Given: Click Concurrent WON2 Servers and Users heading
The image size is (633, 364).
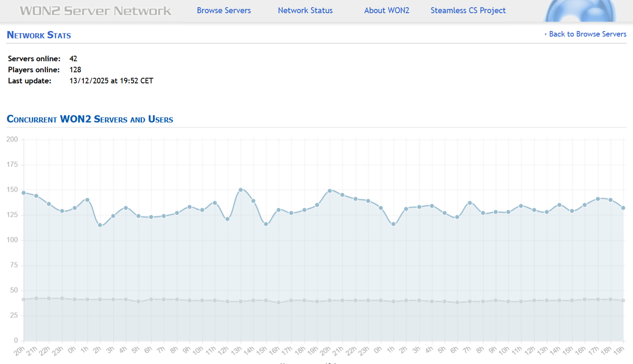Looking at the screenshot, I should point(90,119).
